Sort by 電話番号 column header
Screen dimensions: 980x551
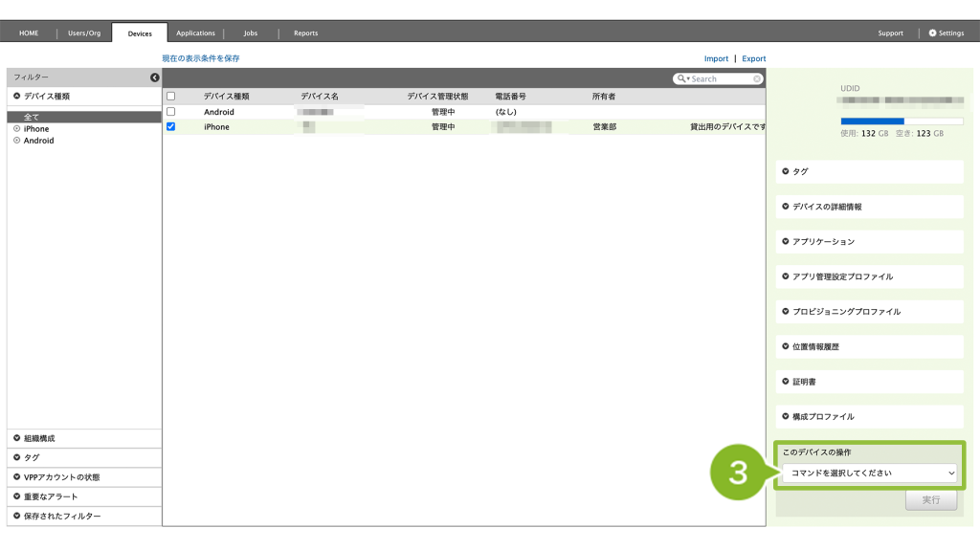511,97
